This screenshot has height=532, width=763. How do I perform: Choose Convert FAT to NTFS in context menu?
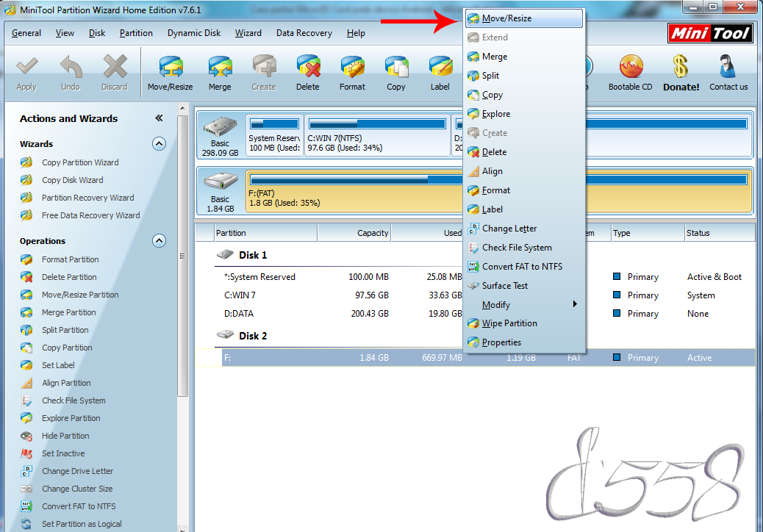pos(524,267)
